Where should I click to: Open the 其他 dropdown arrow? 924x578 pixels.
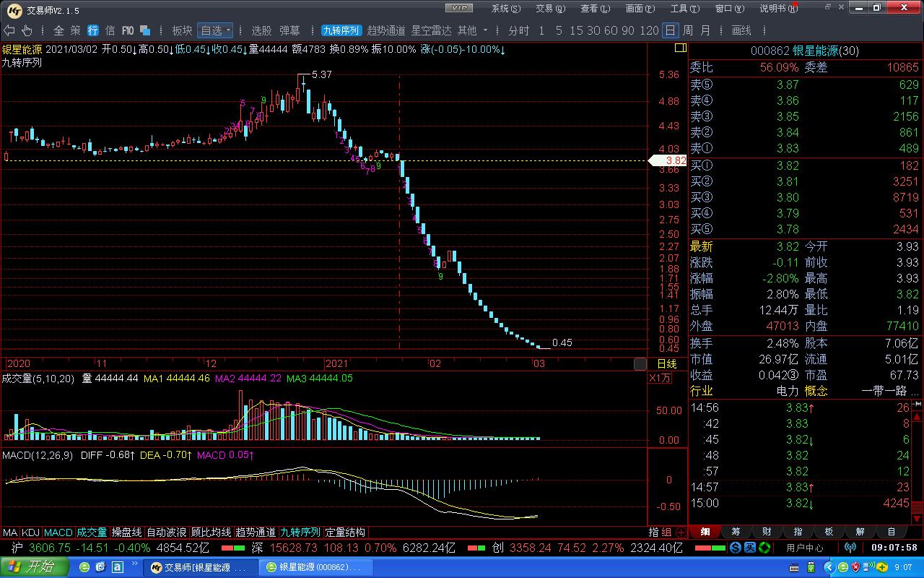[485, 30]
